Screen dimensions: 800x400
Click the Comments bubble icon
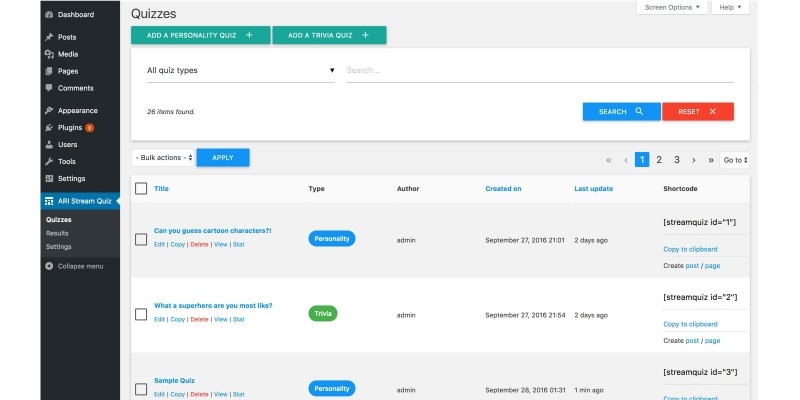[x=49, y=88]
